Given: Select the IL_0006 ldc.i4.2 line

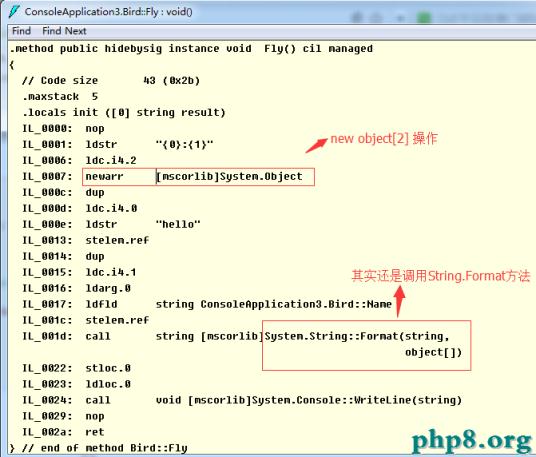Looking at the screenshot, I should coord(79,160).
